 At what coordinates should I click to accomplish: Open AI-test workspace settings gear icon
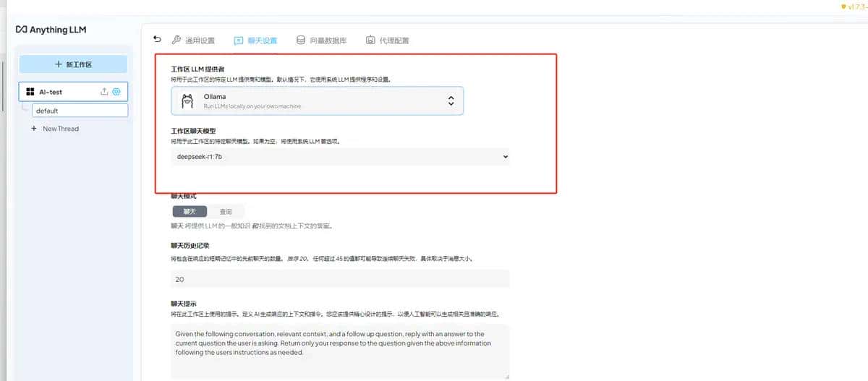pyautogui.click(x=116, y=92)
